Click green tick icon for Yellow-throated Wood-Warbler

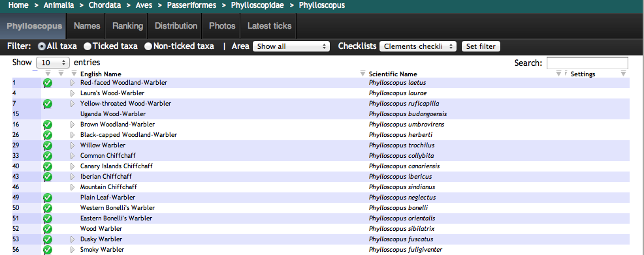tap(48, 104)
